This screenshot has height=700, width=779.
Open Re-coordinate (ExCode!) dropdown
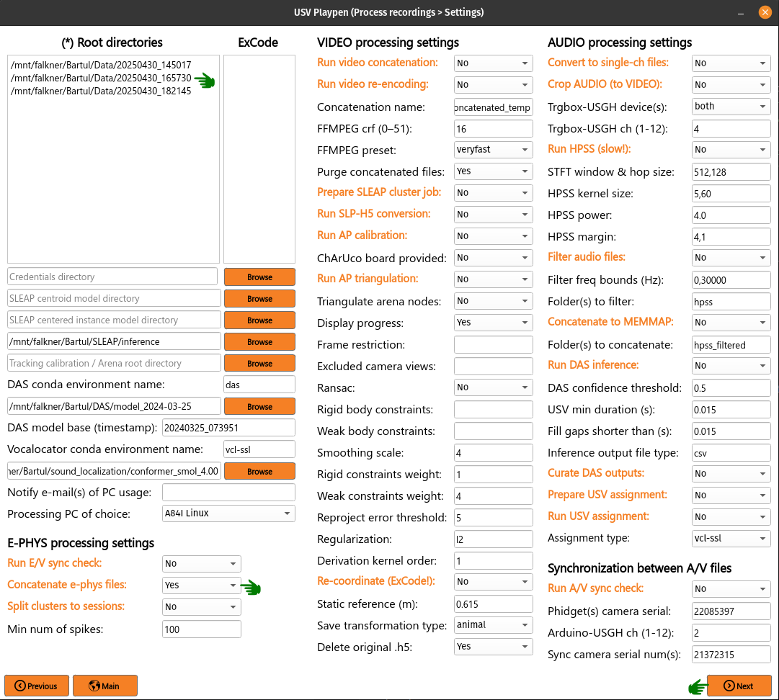click(x=493, y=581)
